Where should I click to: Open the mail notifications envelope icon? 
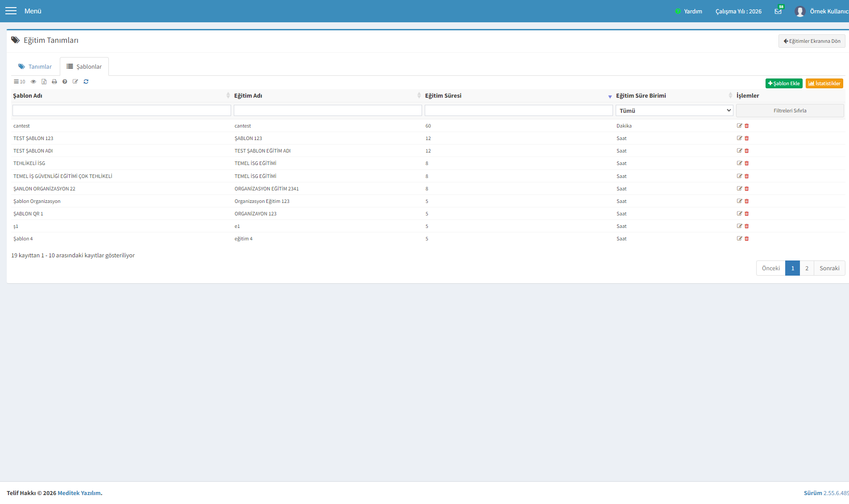(778, 11)
